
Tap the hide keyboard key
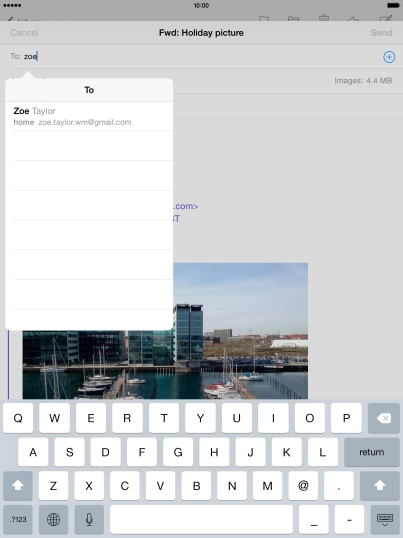[x=385, y=519]
